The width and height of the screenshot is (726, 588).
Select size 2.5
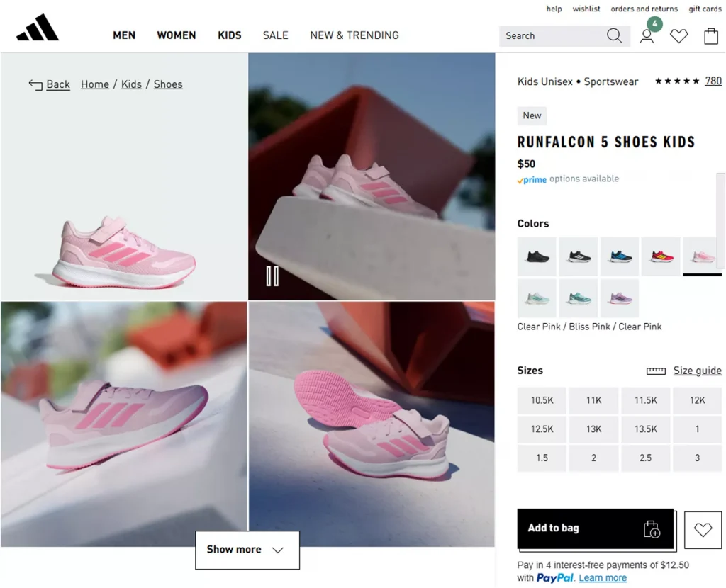pos(645,458)
